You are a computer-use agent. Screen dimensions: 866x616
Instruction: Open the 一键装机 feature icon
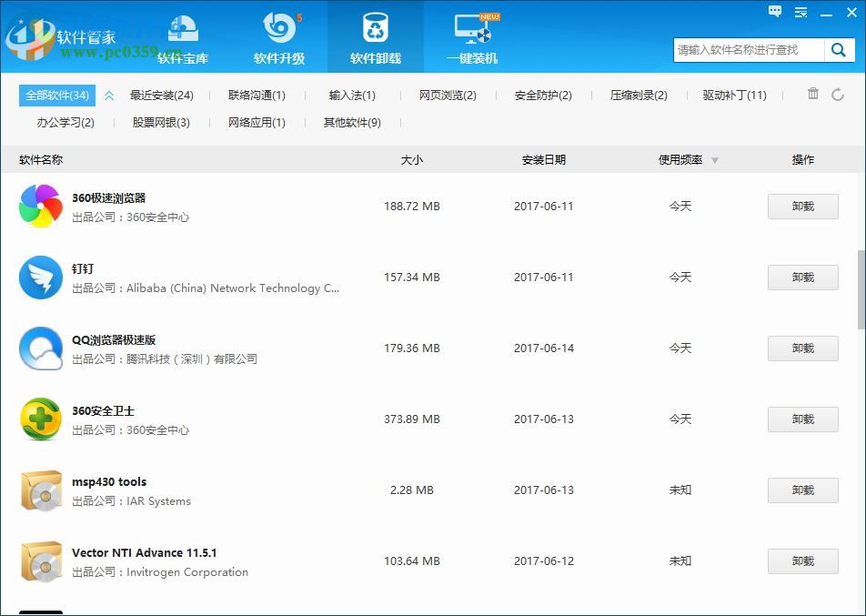472,27
